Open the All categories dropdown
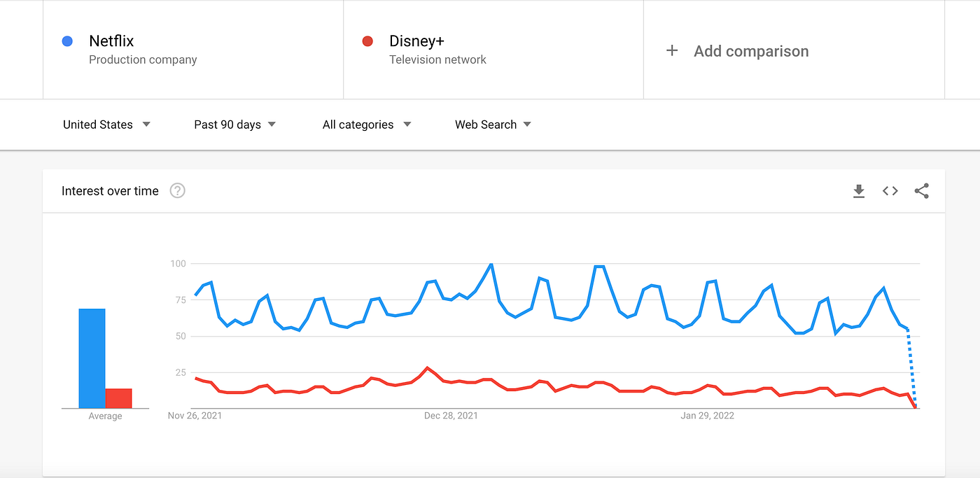This screenshot has width=980, height=478. coord(367,125)
